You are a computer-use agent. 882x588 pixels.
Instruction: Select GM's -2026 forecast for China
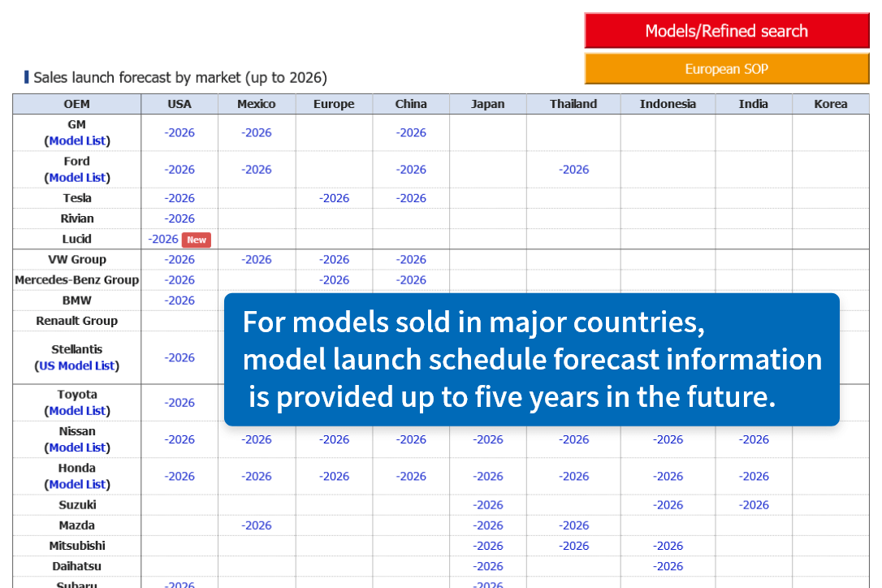(411, 133)
